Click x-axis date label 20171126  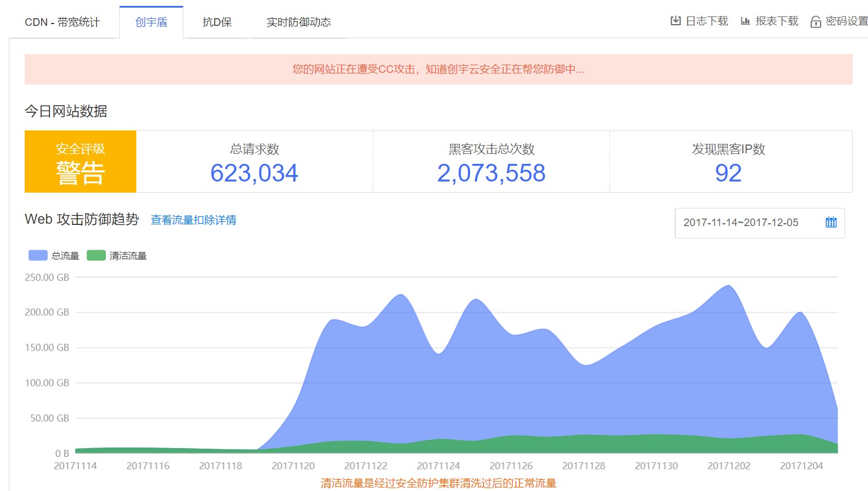[511, 466]
